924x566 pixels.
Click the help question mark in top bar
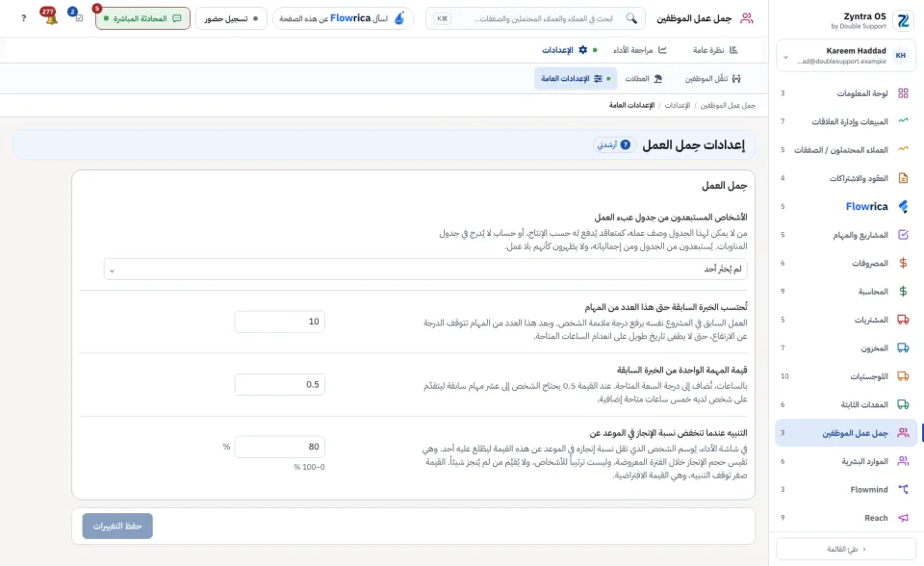tap(23, 18)
